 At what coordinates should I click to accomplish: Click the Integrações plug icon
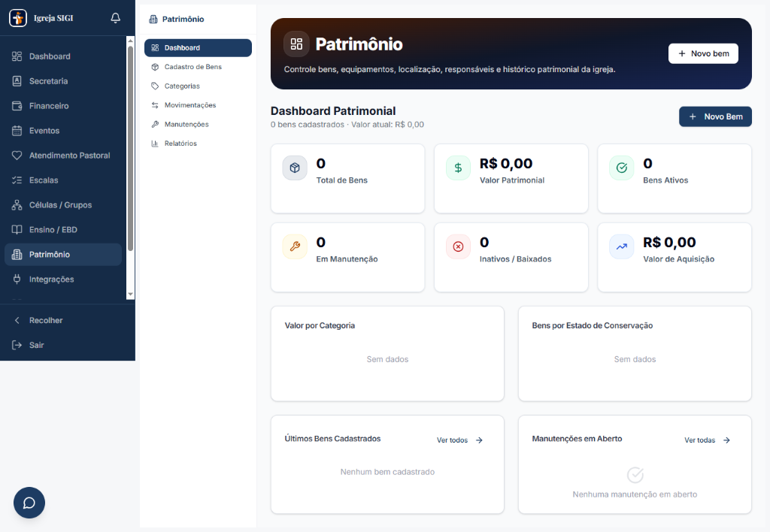(x=17, y=280)
